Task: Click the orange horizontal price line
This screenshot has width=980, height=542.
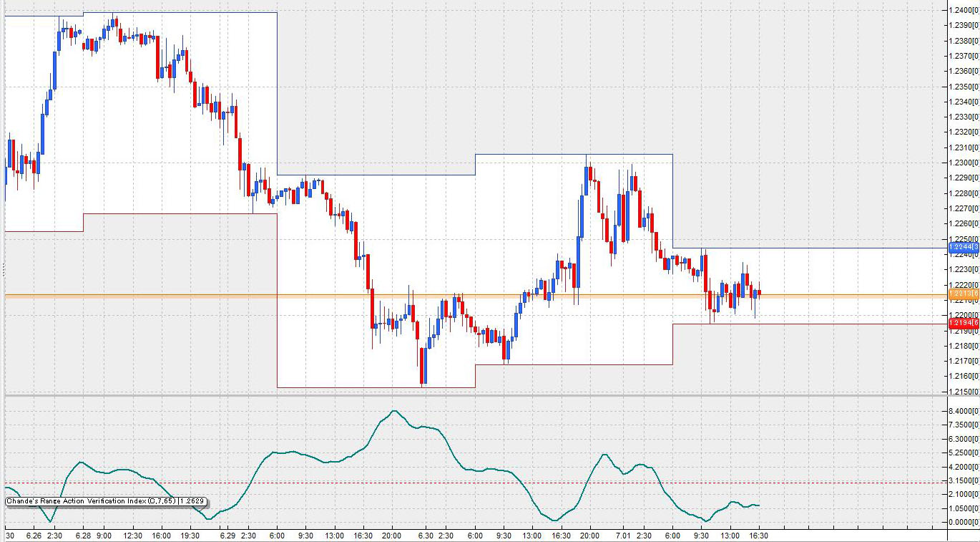Action: [476, 295]
